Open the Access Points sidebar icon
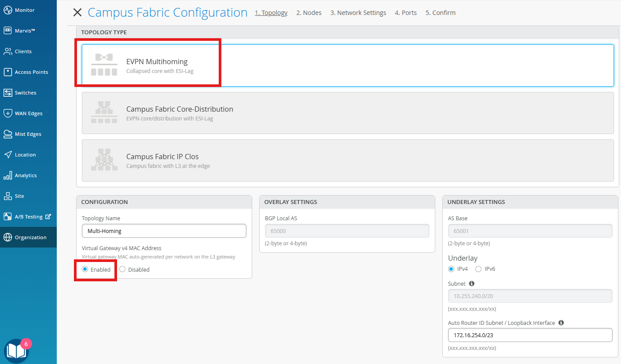 coord(7,72)
